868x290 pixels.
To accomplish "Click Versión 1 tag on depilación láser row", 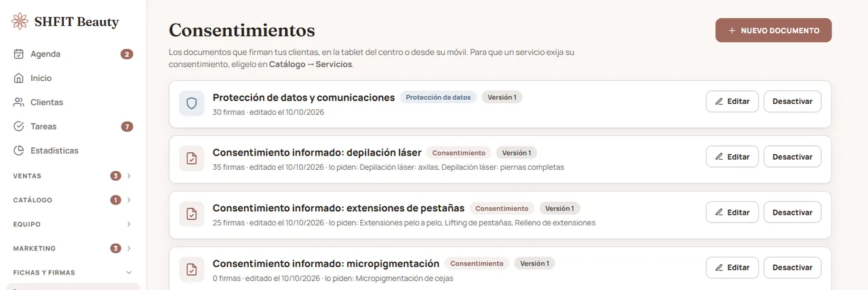I will (x=517, y=153).
